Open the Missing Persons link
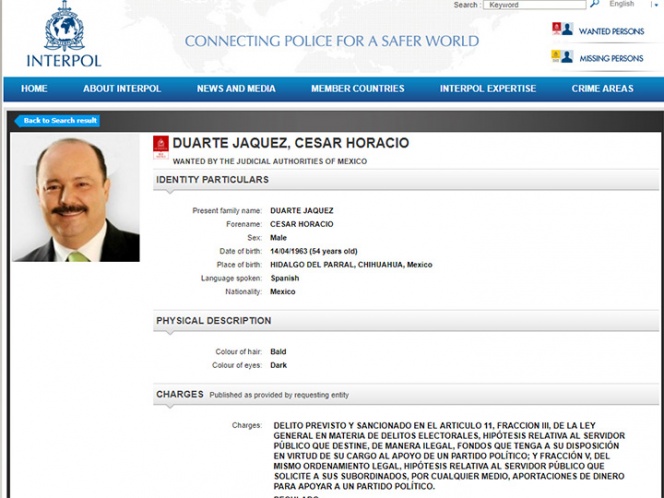This screenshot has height=498, width=664. [611, 58]
